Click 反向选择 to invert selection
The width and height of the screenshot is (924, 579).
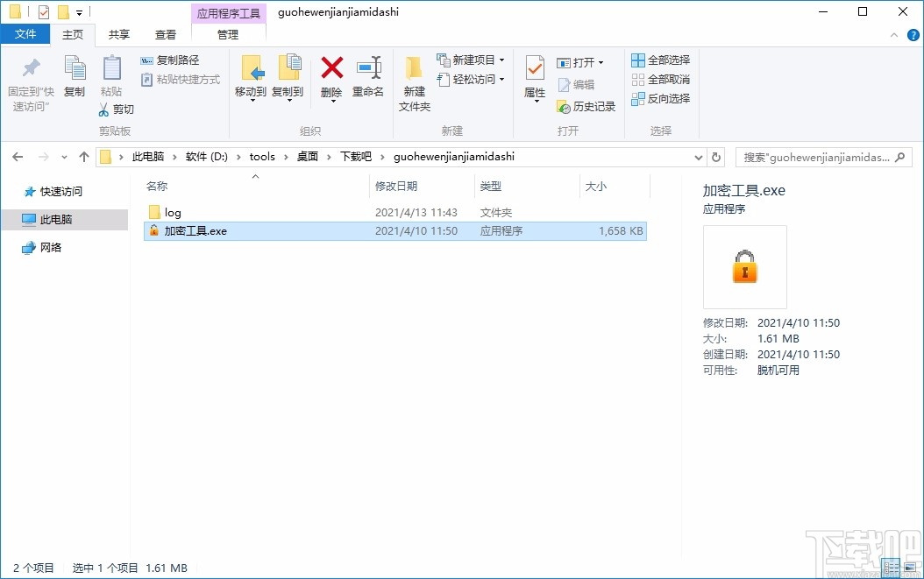tap(660, 98)
